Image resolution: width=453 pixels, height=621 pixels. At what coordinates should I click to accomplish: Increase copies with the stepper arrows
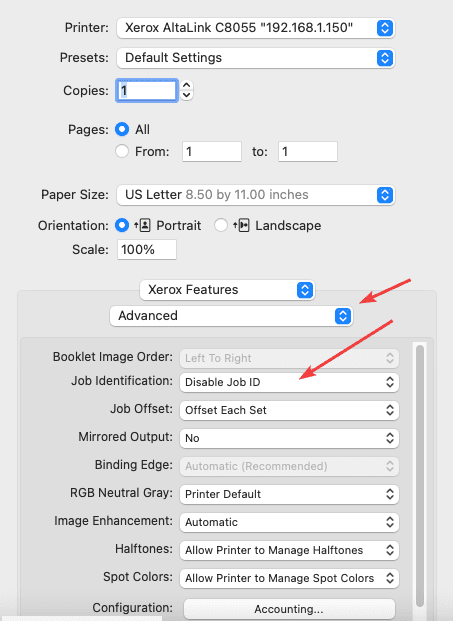(x=187, y=86)
